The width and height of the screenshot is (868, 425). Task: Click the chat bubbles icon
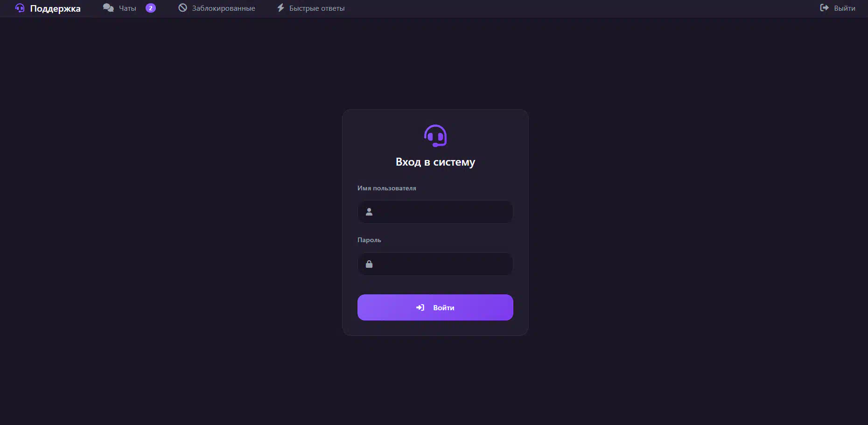pos(108,8)
